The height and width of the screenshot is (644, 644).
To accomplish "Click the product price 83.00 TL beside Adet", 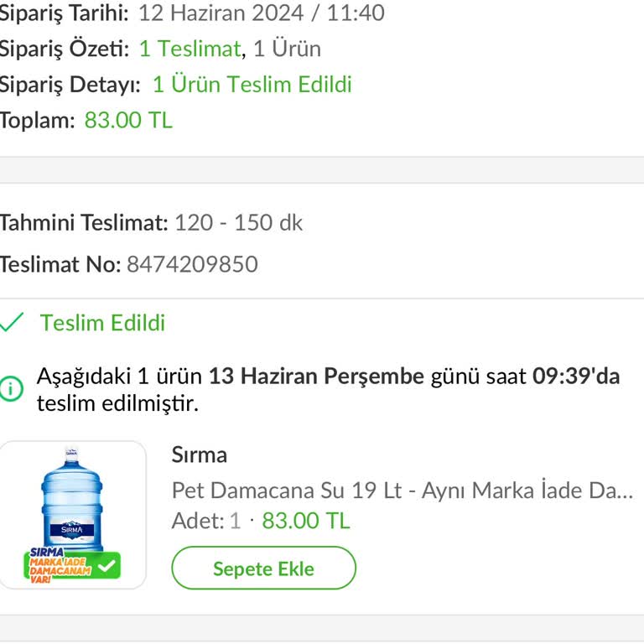I will click(306, 521).
